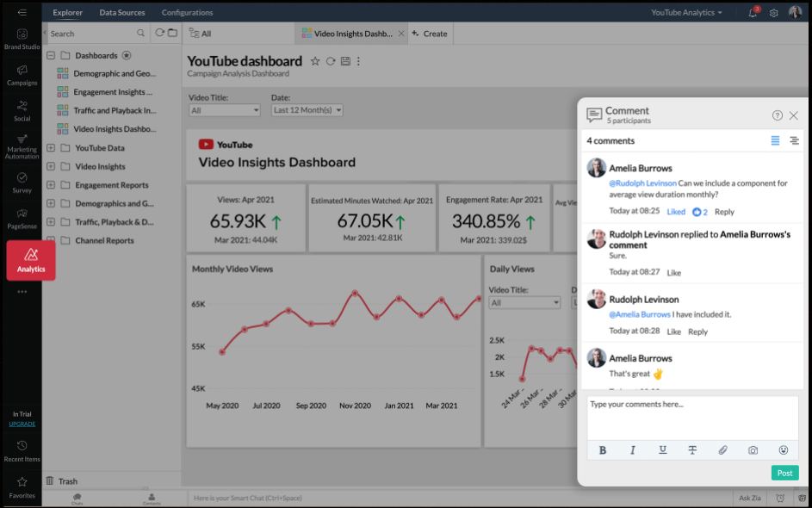Viewport: 812px width, 508px height.
Task: Click the Create tab button
Action: [x=430, y=34]
